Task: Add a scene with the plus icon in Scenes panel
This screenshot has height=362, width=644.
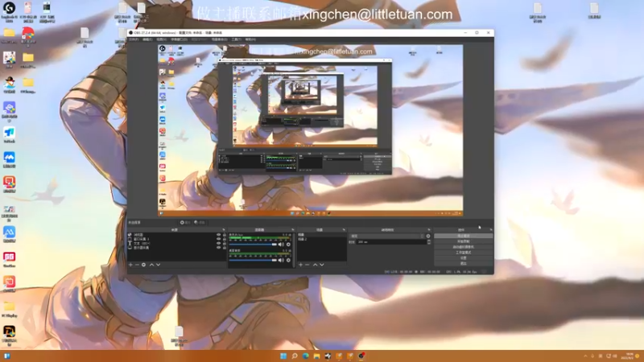Action: pos(300,265)
